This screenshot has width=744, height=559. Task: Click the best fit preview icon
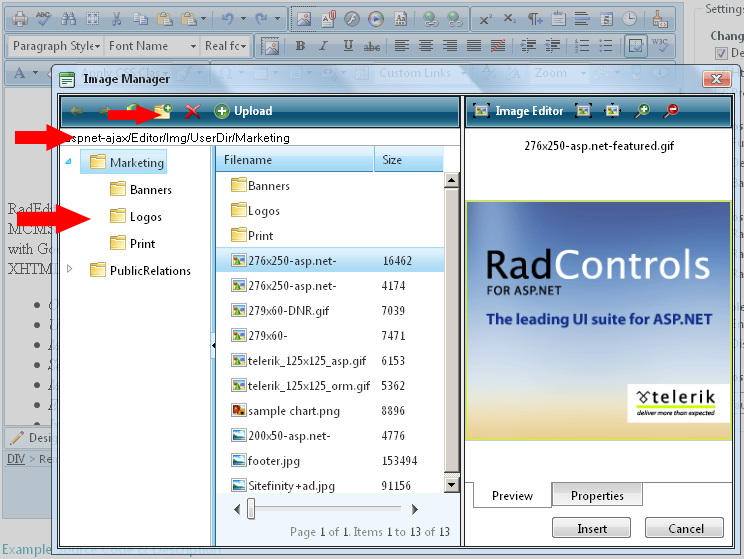tap(583, 111)
